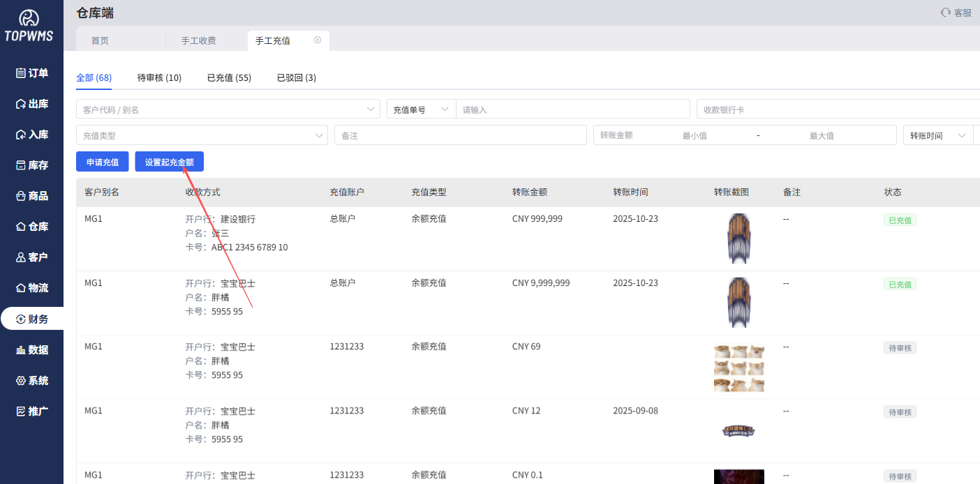View the cat transfer screenshot thumbnail

click(738, 366)
